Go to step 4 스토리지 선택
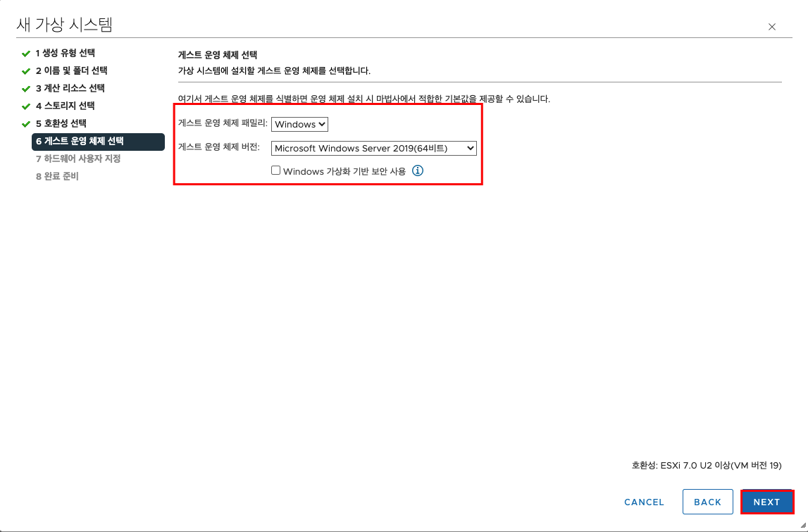This screenshot has height=532, width=808. (66, 106)
